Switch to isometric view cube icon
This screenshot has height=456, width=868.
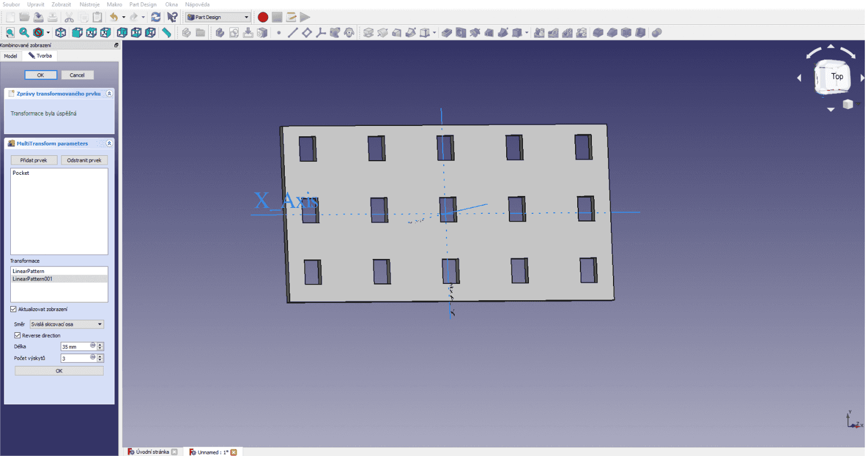61,33
